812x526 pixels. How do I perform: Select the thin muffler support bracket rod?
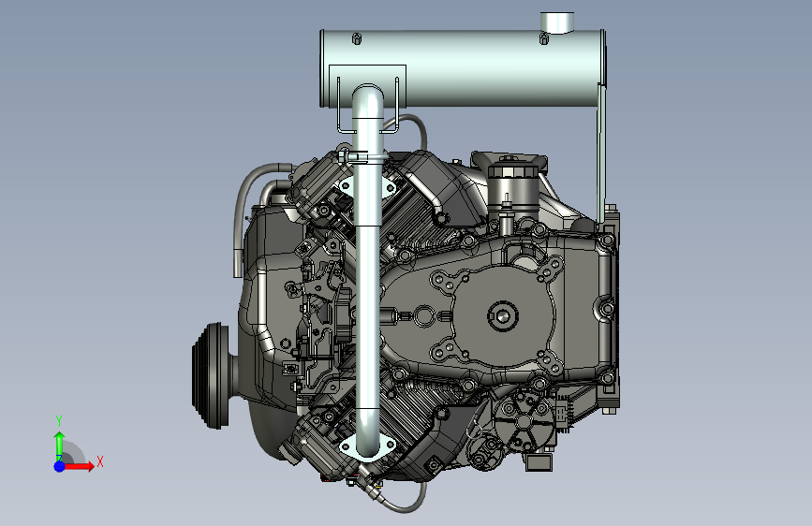pos(600,153)
